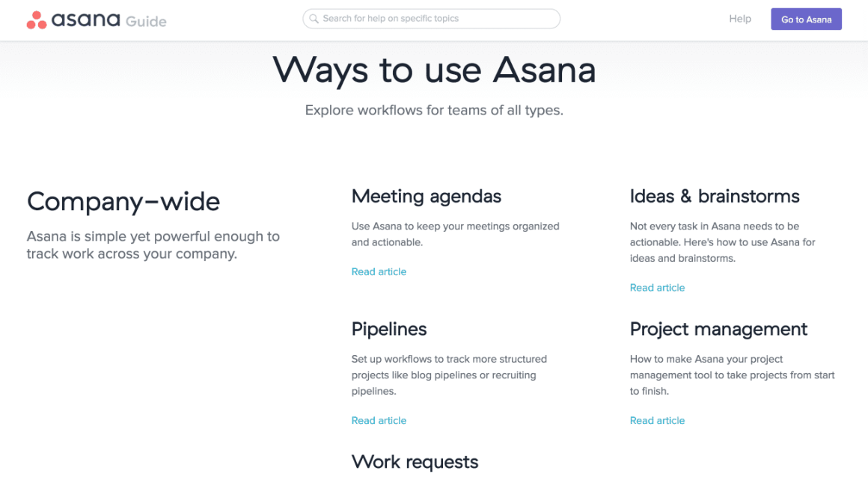Click the subtitle 'Explore workflows for teams'
The height and width of the screenshot is (486, 868).
434,110
